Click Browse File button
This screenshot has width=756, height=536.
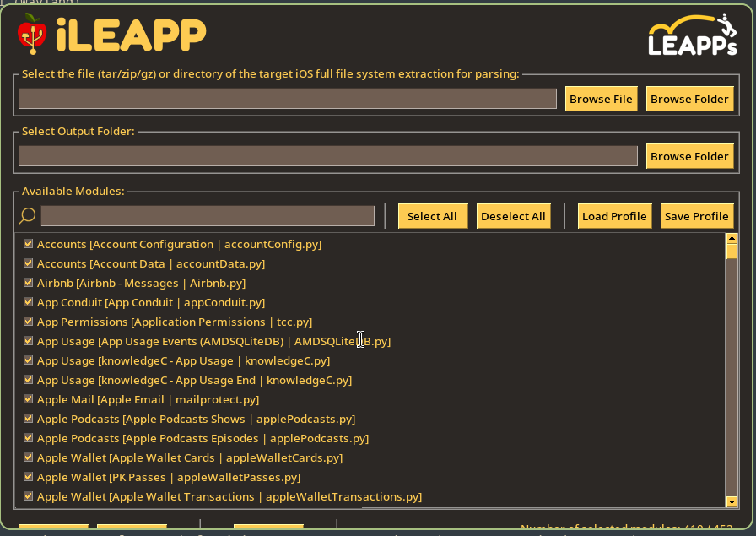(x=601, y=99)
